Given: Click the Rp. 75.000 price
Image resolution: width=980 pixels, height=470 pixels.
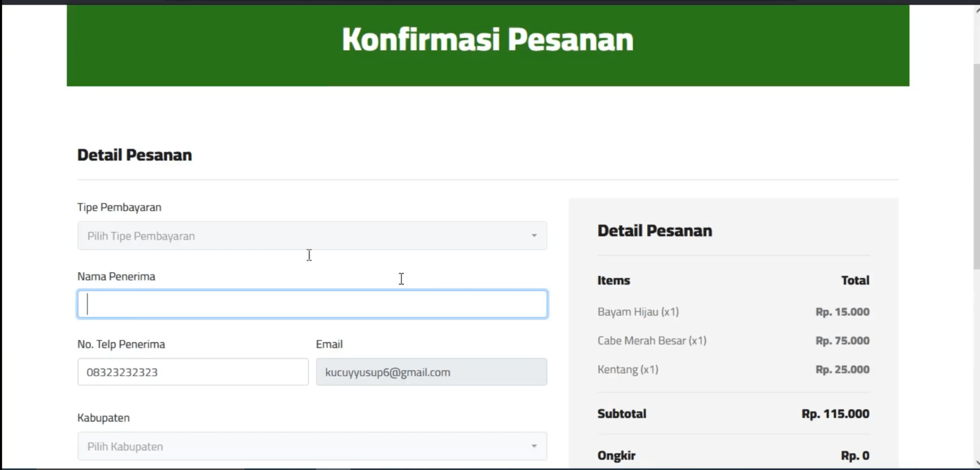Looking at the screenshot, I should click(x=843, y=340).
